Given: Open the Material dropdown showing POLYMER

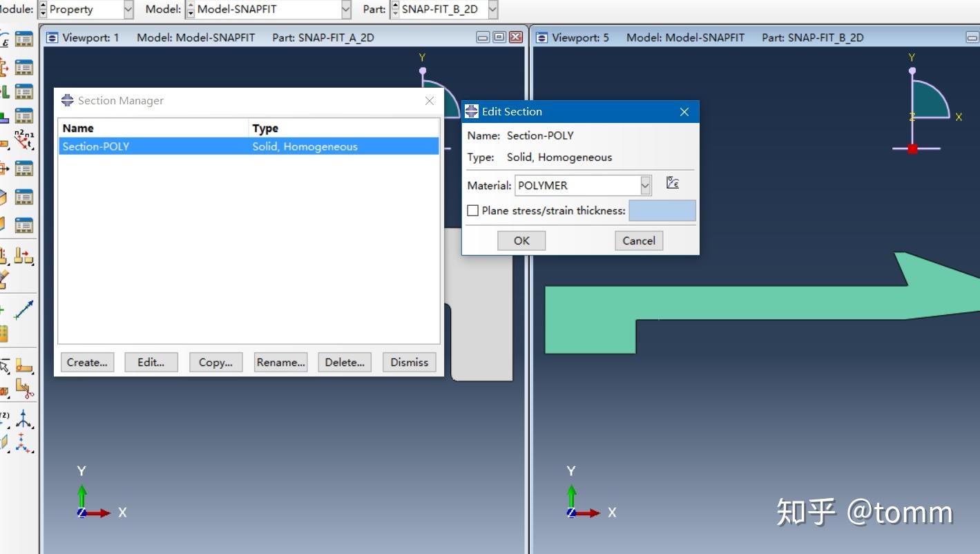Looking at the screenshot, I should click(x=646, y=185).
